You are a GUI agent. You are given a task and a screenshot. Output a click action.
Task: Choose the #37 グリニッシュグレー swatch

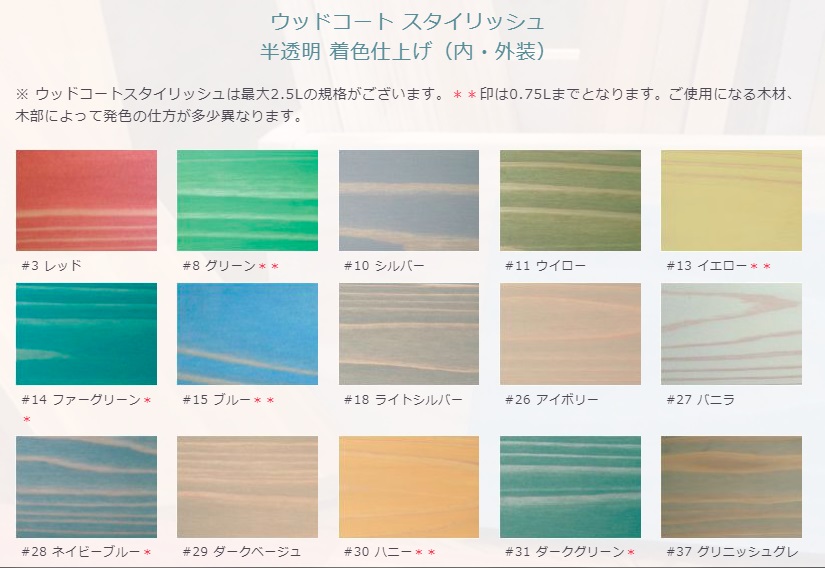click(x=731, y=487)
